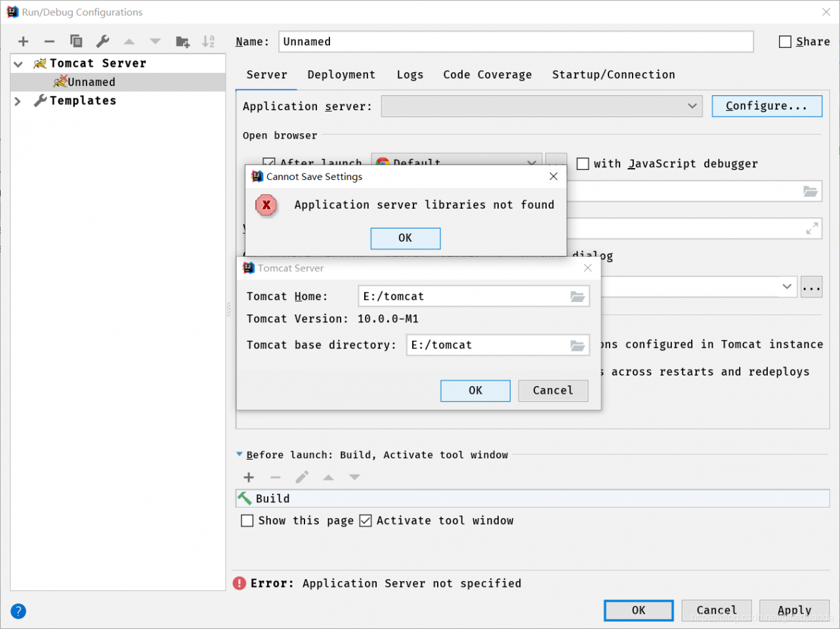Screen dimensions: 840x629
Task: Copy the selected run configuration
Action: pyautogui.click(x=76, y=41)
